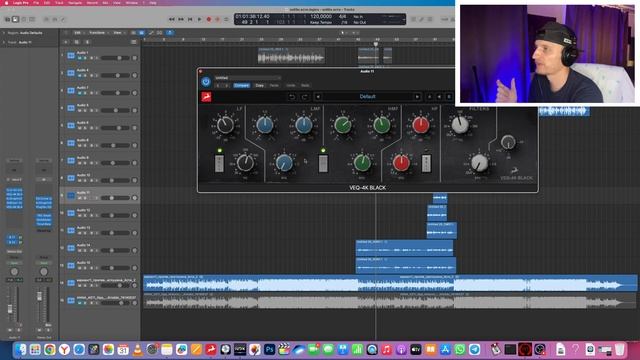Open the Untitled settings dropdown in plugin window
The width and height of the screenshot is (640, 360).
point(247,78)
